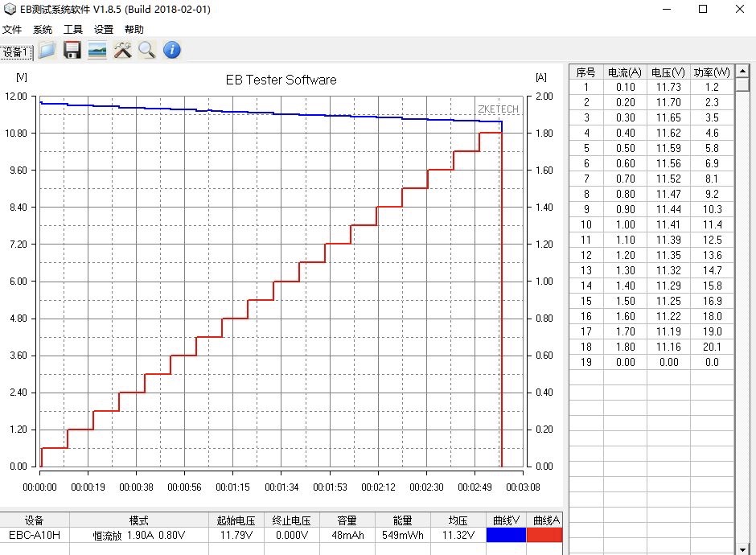This screenshot has width=756, height=555.
Task: Click the open folder toolbar icon
Action: coord(47,51)
